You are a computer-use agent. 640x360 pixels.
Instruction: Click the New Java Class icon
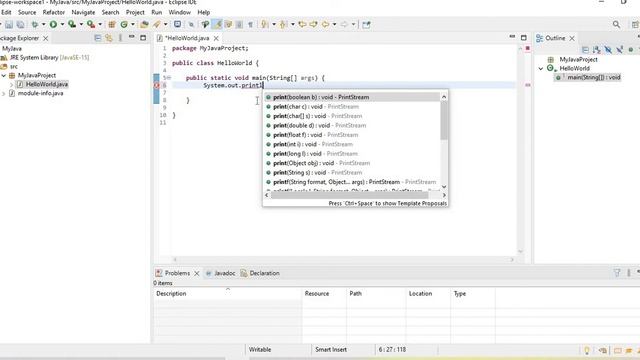(x=124, y=24)
